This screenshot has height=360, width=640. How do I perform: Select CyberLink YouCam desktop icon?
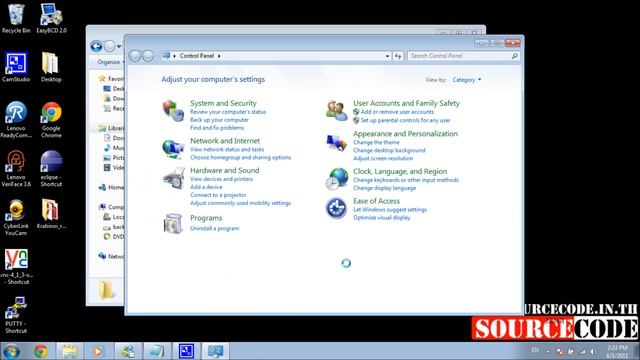pyautogui.click(x=16, y=218)
